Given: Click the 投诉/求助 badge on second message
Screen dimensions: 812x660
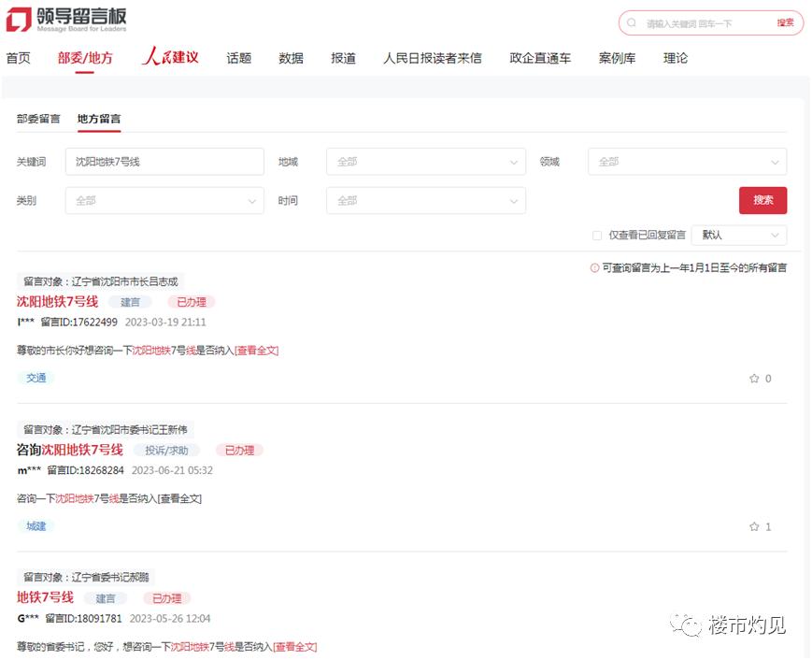Looking at the screenshot, I should point(168,450).
